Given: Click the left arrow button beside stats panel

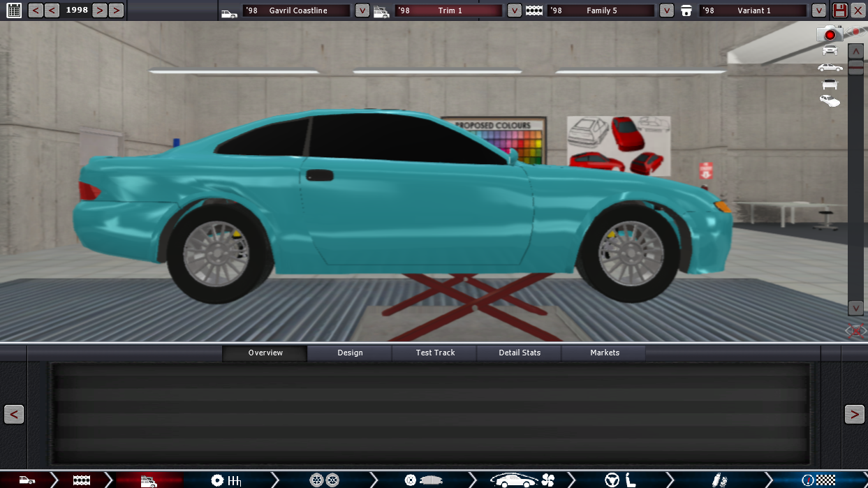Looking at the screenshot, I should pyautogui.click(x=14, y=414).
